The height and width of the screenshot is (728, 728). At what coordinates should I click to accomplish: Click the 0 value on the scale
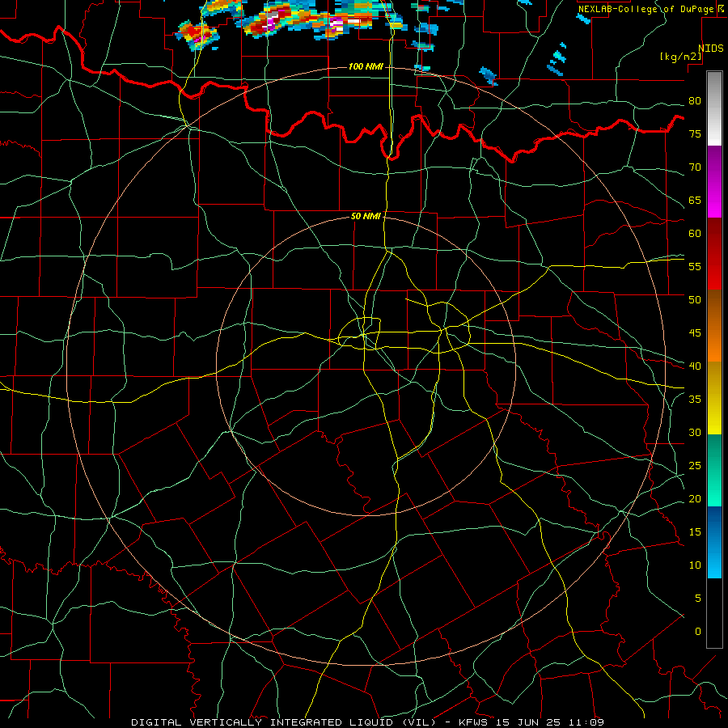[698, 631]
